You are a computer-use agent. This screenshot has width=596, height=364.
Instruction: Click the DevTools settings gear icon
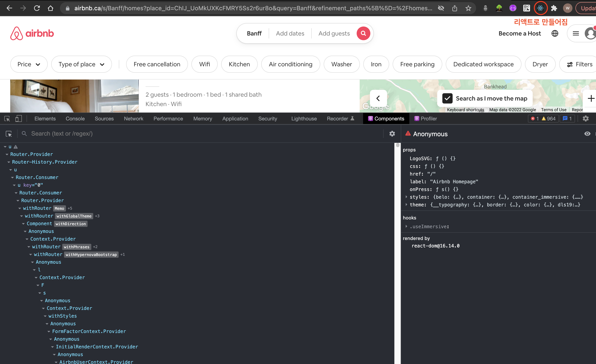click(585, 119)
